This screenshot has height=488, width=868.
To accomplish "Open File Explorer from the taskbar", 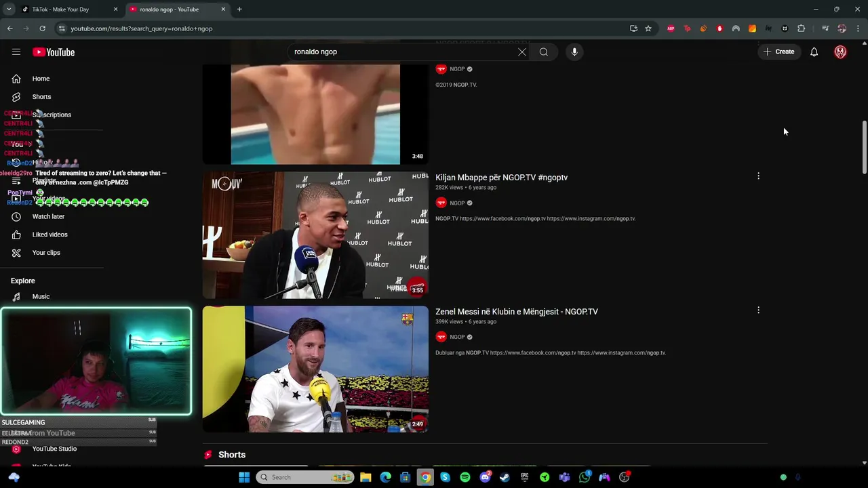I will 366,477.
